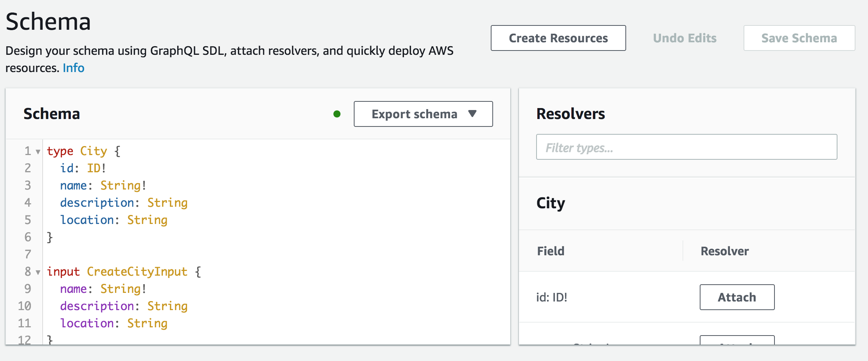Attach a resolver to id: ID! field
This screenshot has height=361, width=868.
(x=737, y=297)
